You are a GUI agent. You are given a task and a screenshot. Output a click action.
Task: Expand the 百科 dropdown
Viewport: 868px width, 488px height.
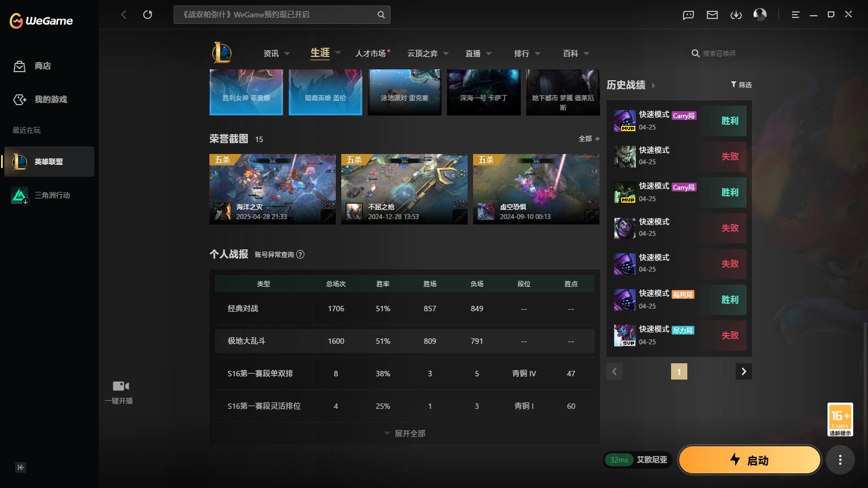(x=586, y=54)
